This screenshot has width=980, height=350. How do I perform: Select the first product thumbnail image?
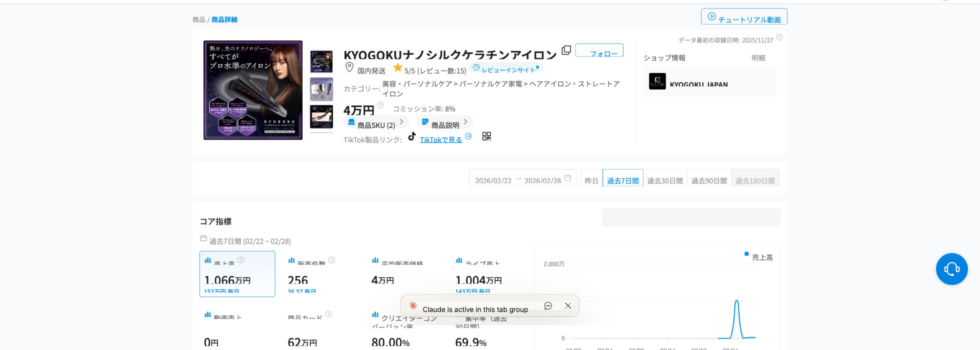point(321,61)
